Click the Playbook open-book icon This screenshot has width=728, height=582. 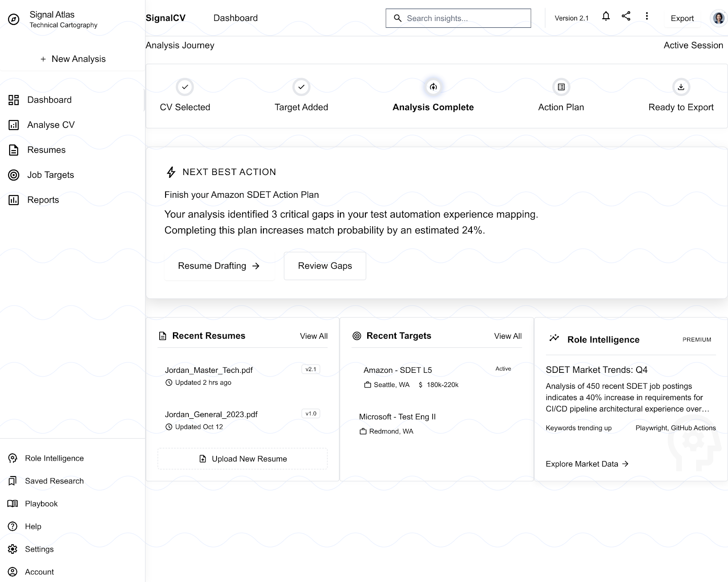(x=13, y=504)
